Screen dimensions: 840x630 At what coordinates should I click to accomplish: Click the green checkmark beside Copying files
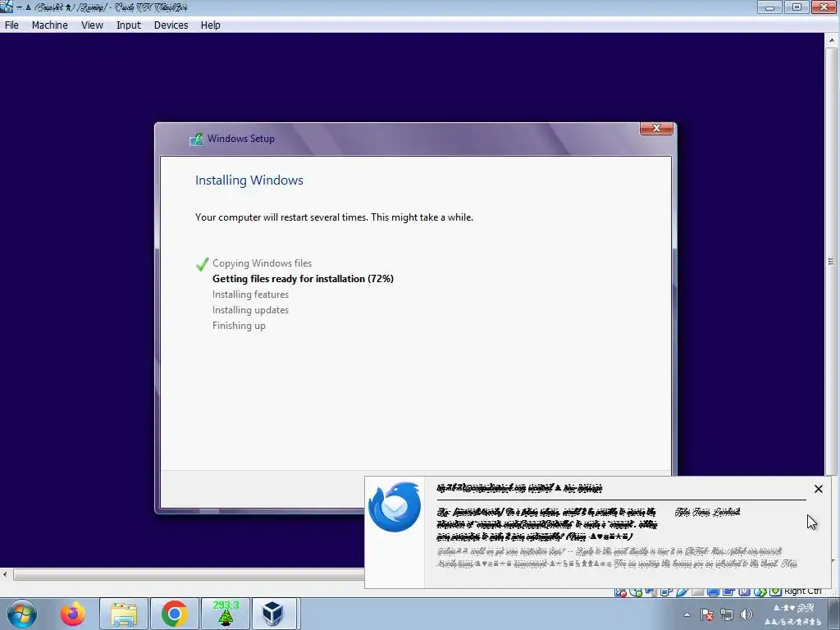point(202,264)
